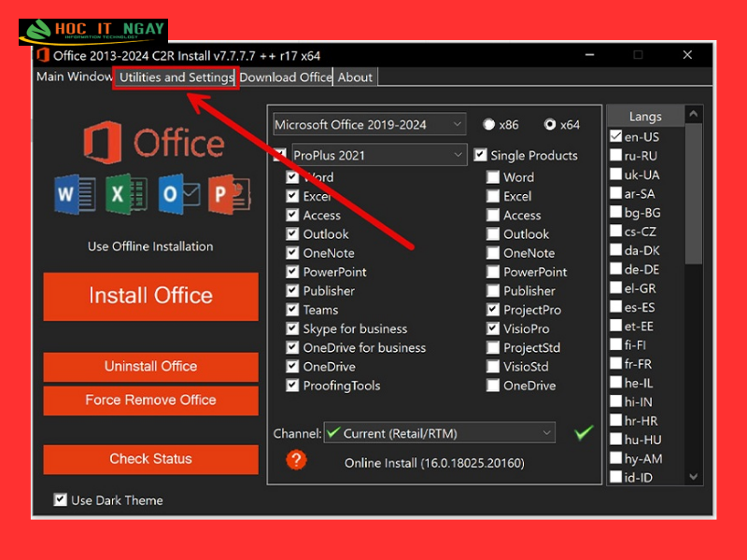Click the Langs column header
The width and height of the screenshot is (747, 560).
(x=645, y=117)
